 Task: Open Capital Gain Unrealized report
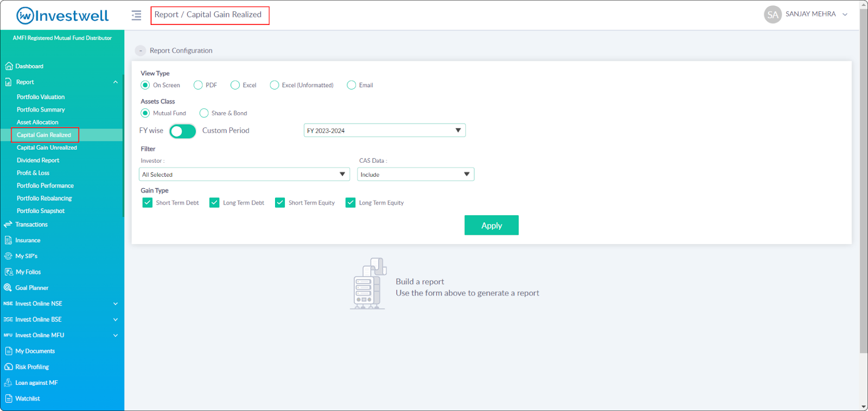coord(47,147)
